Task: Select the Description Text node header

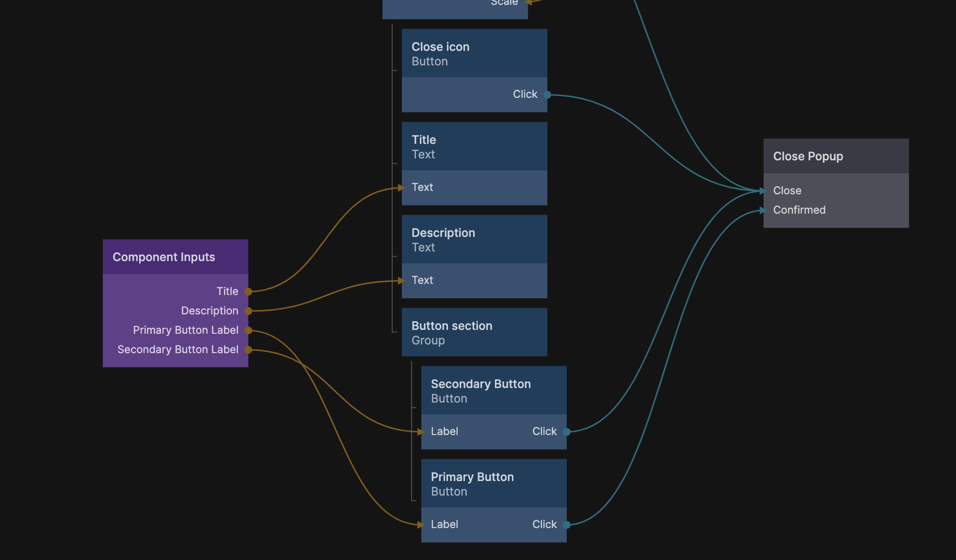Action: tap(474, 239)
